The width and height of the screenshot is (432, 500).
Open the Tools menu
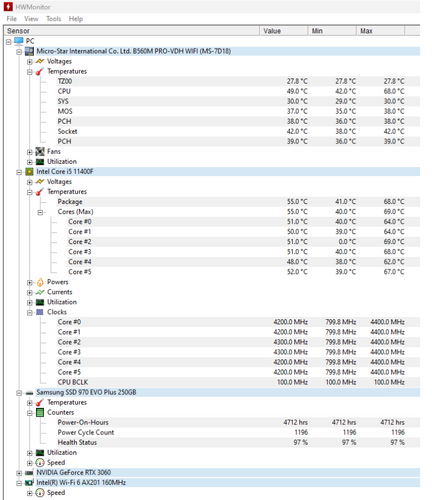point(54,19)
